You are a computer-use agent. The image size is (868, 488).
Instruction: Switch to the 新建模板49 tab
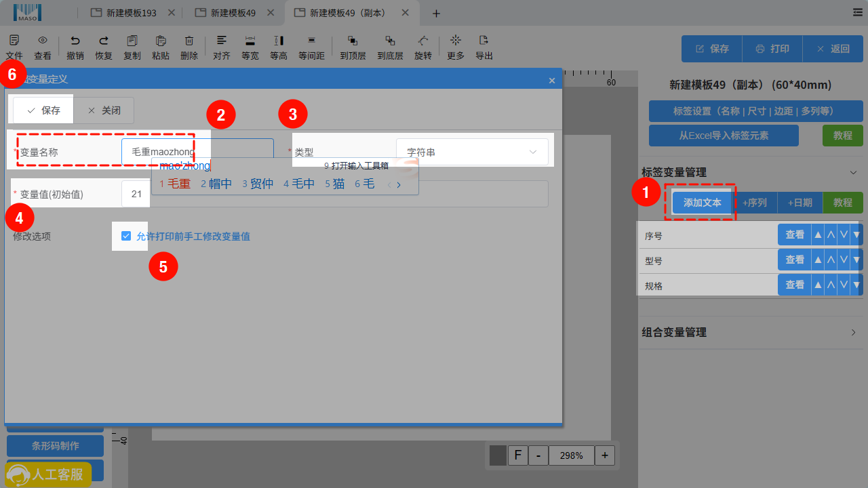click(x=226, y=13)
